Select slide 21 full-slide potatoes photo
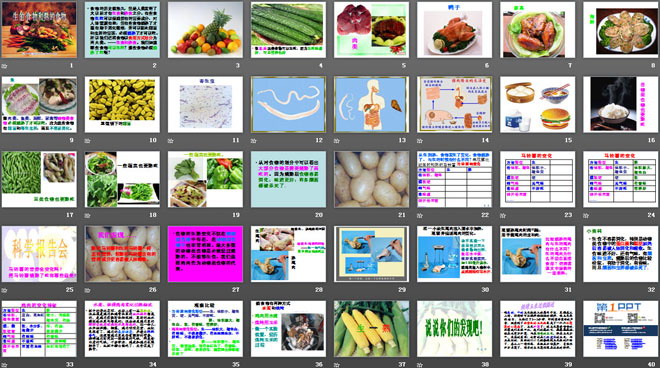The height and width of the screenshot is (368, 660). [x=372, y=179]
